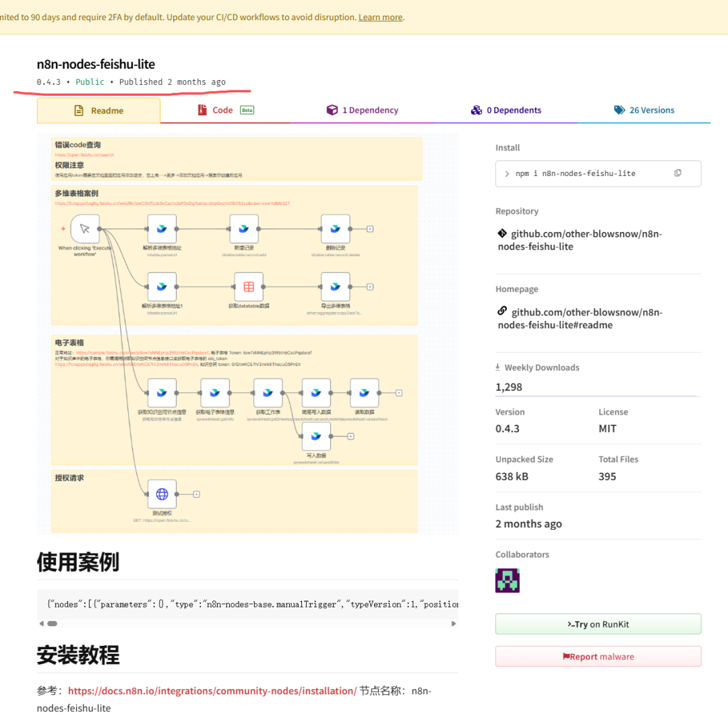The height and width of the screenshot is (722, 728).
Task: Click the horizontal scrollbar under the code example
Action: 52,624
